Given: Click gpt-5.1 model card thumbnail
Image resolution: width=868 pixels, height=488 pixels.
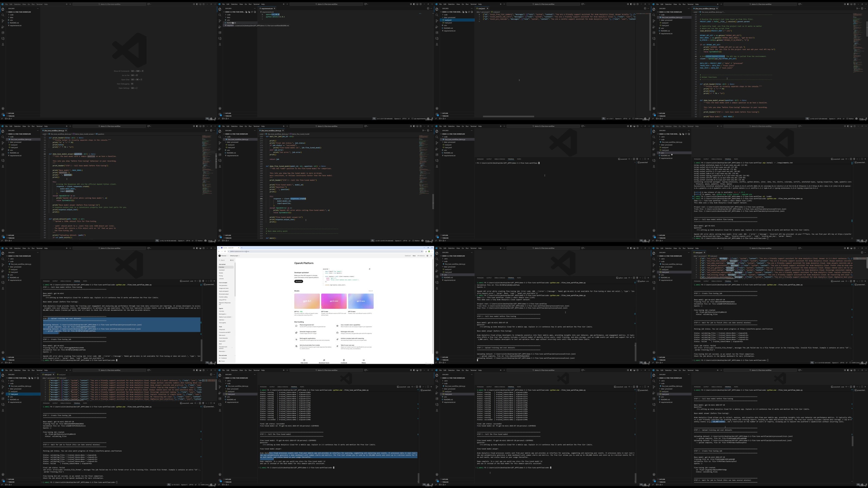Looking at the screenshot, I should [307, 301].
